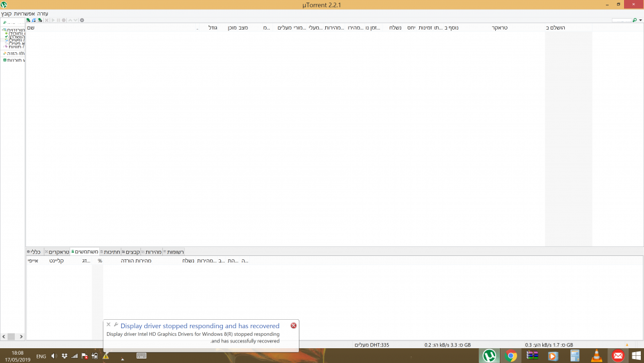Sort the torrent list by the מצב מוכן column
Image resolution: width=644 pixels, height=363 pixels.
pyautogui.click(x=238, y=28)
